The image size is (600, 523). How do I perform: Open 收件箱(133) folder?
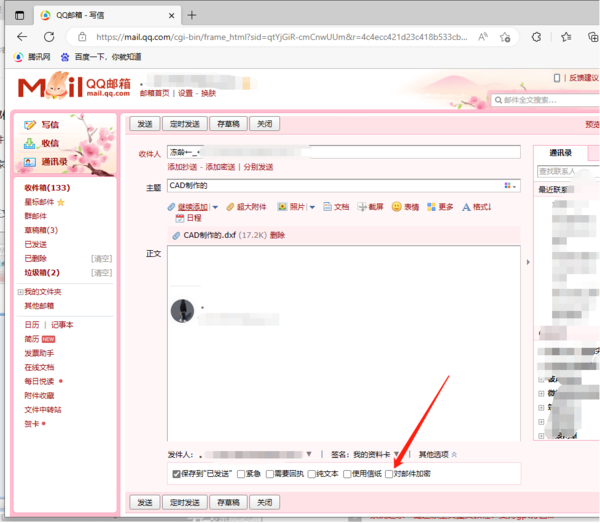[x=47, y=188]
